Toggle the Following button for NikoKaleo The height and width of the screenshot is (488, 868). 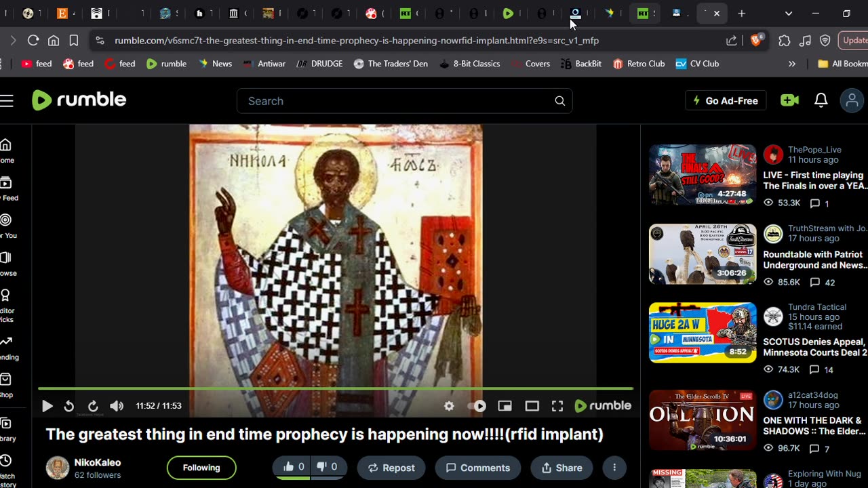coord(201,468)
